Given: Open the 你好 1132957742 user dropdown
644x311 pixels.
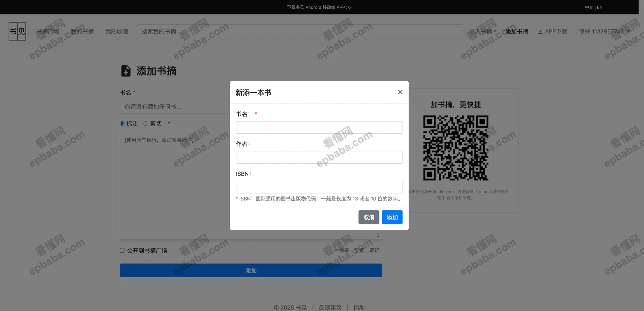Looking at the screenshot, I should [604, 31].
